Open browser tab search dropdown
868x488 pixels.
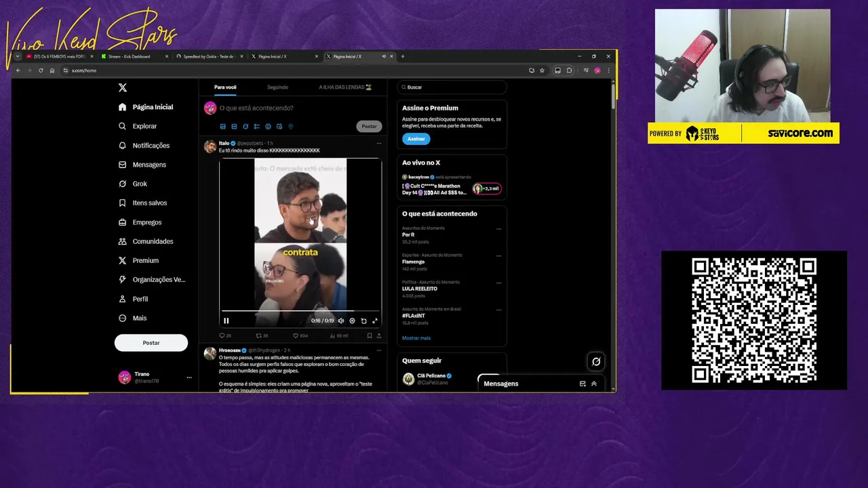pyautogui.click(x=18, y=56)
